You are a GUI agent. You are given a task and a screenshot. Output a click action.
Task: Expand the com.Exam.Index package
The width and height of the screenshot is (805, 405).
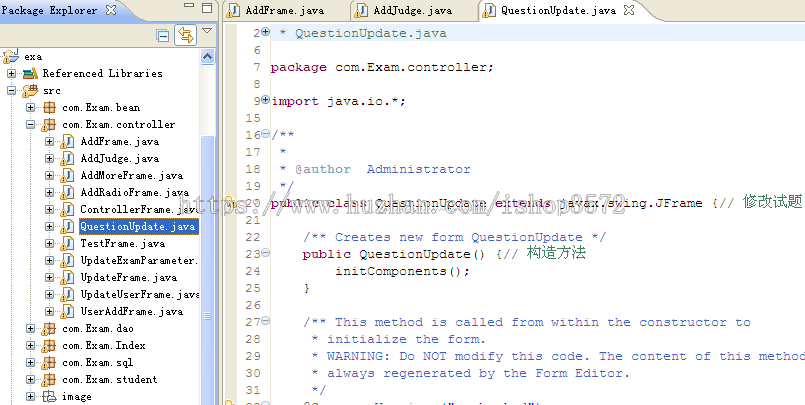pyautogui.click(x=30, y=345)
